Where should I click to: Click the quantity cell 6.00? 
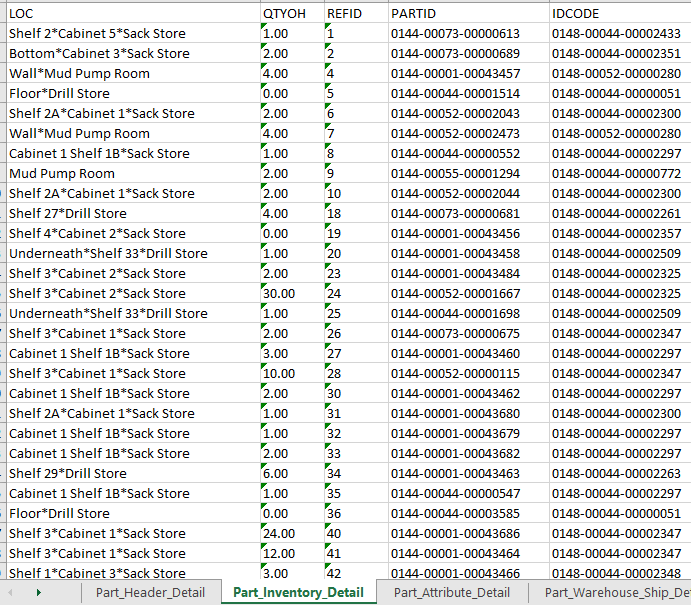click(x=292, y=473)
